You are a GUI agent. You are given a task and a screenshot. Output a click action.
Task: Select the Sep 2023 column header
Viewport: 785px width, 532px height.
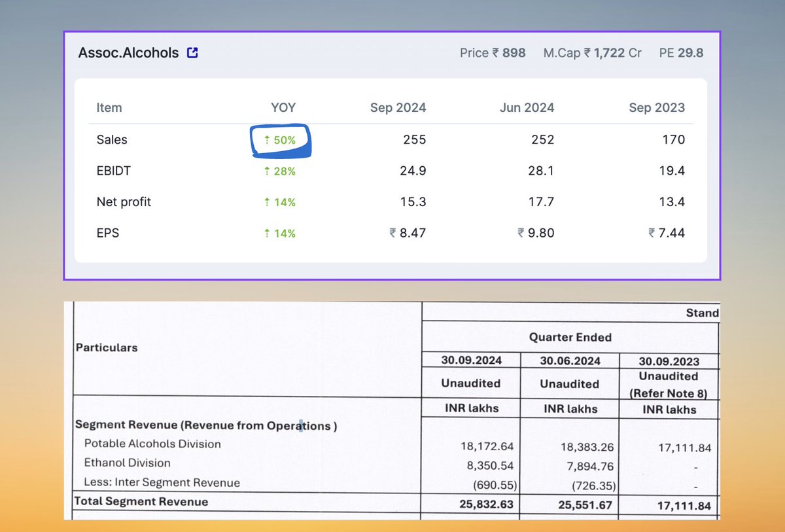[657, 108]
